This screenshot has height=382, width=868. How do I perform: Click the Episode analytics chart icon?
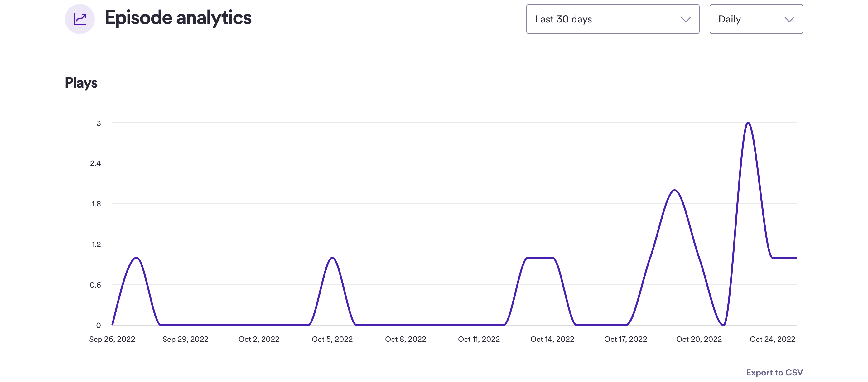click(x=80, y=19)
